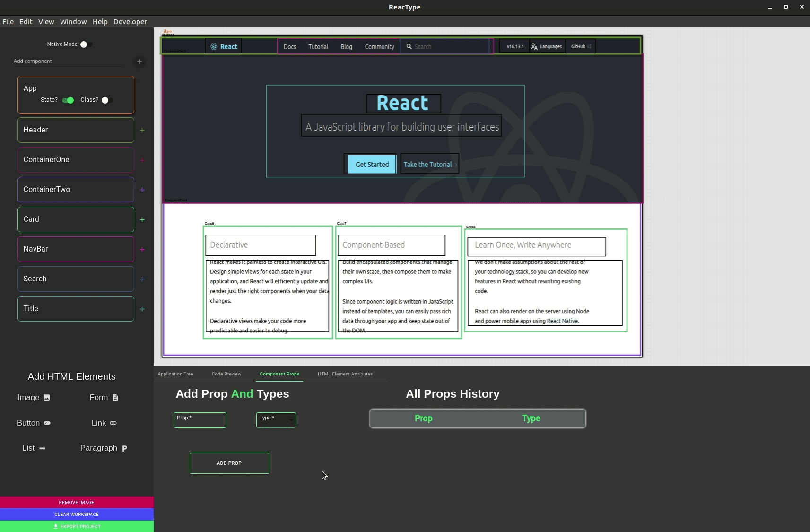This screenshot has width=810, height=532.
Task: Click the Component-Based card title box
Action: pyautogui.click(x=392, y=245)
